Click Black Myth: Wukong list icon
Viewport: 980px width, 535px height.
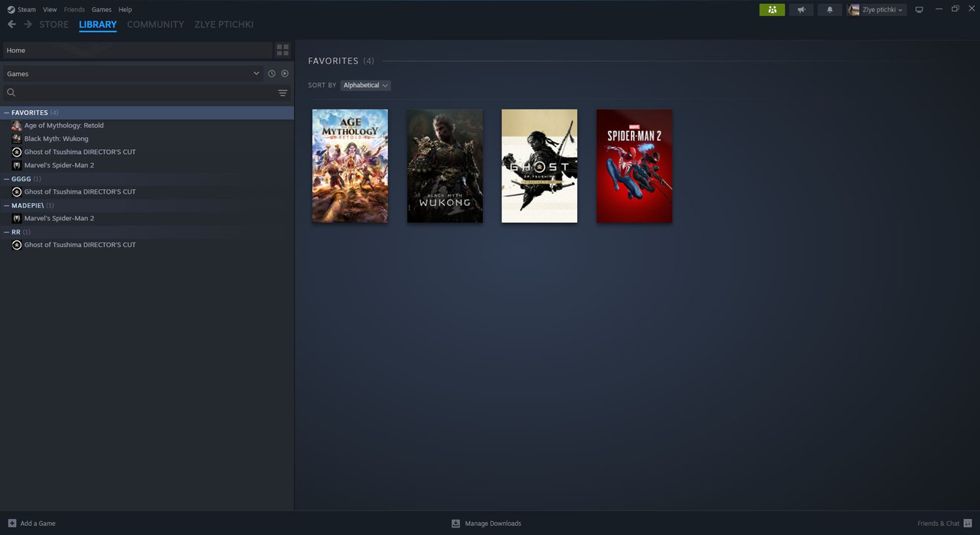pyautogui.click(x=17, y=139)
